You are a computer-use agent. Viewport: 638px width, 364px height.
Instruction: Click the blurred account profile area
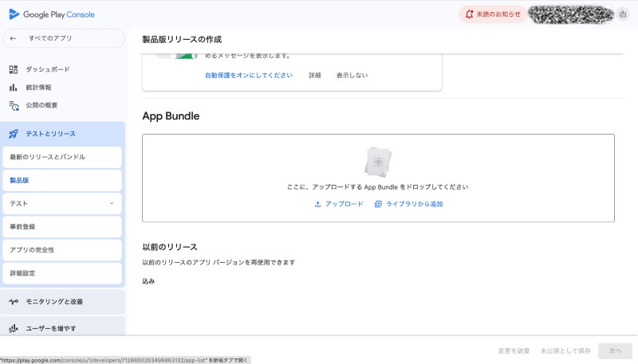(x=571, y=14)
